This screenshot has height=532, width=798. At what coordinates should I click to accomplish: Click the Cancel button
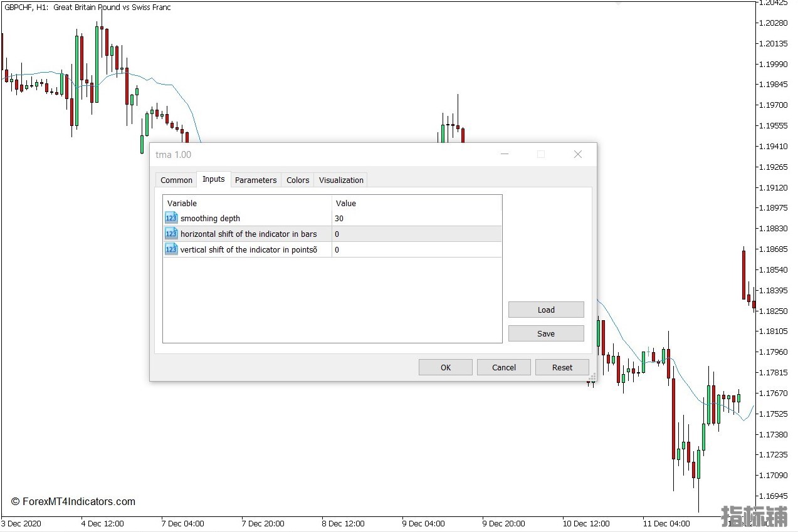point(503,367)
